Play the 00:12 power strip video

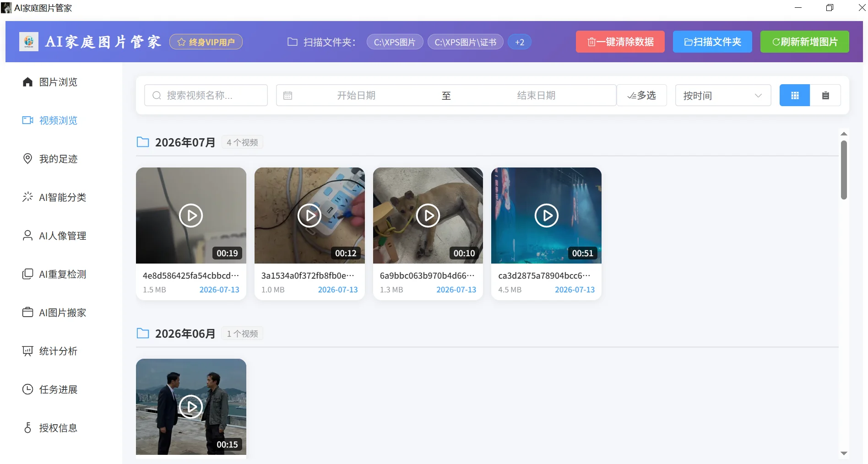click(309, 216)
